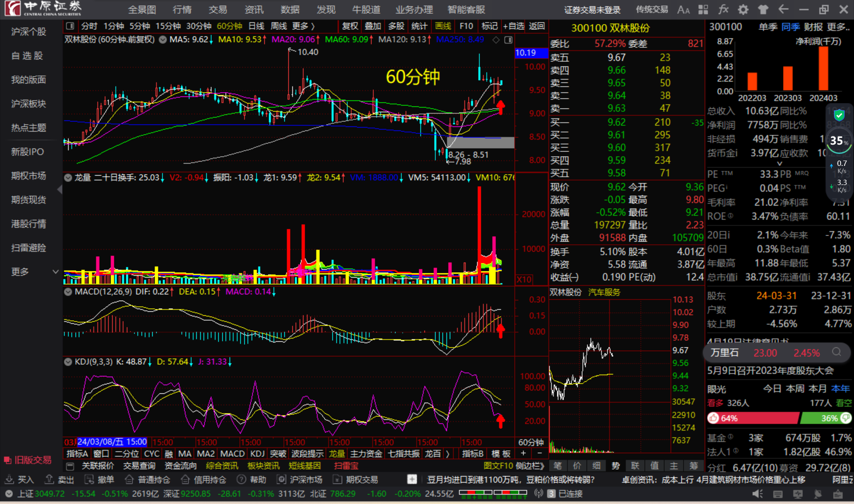Toggle the 龙量 indicator panel circle arrow
This screenshot has width=854, height=504.
[x=68, y=177]
